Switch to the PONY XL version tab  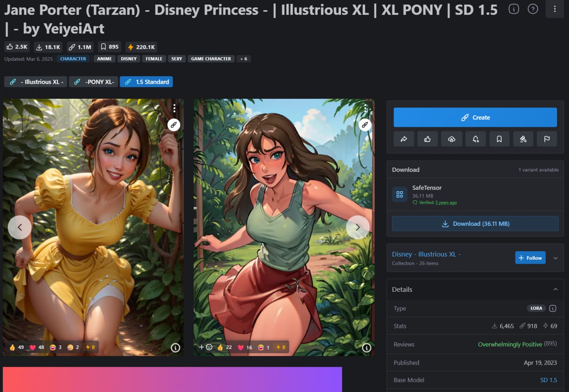pos(93,82)
